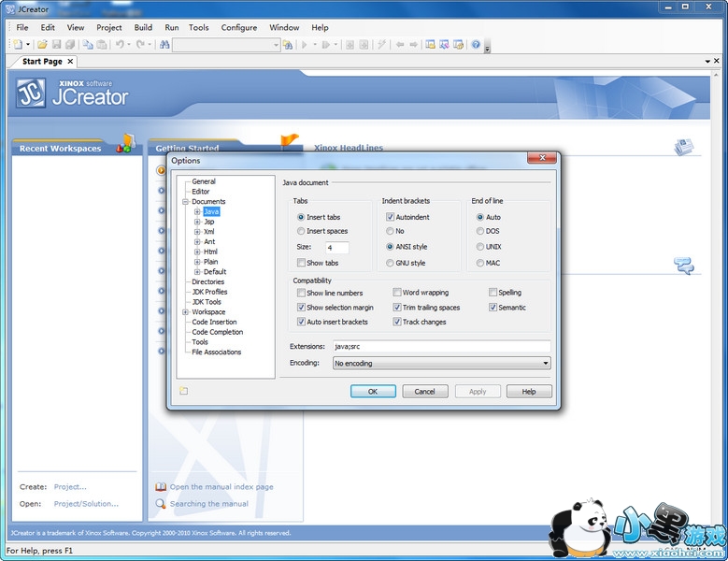Viewport: 728px width, 561px height.
Task: Click the Extensions text field
Action: (441, 347)
